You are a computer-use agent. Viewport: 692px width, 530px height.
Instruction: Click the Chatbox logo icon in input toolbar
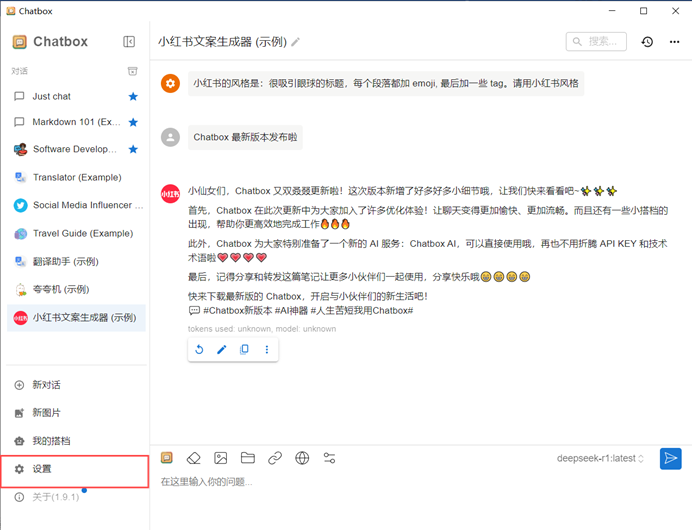[167, 458]
